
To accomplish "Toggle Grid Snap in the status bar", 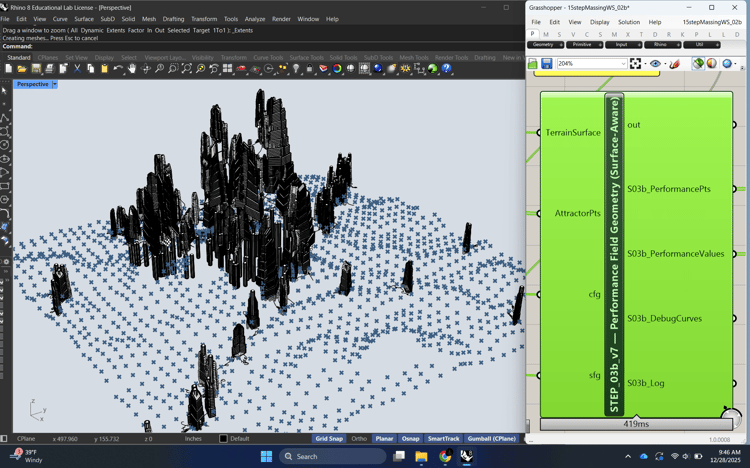I will pos(329,439).
